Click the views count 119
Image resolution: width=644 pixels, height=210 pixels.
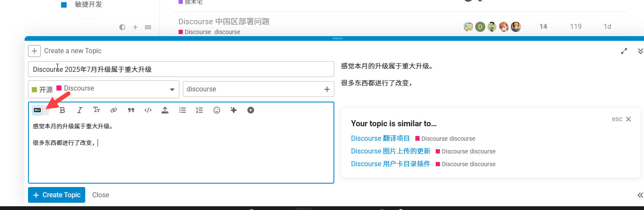(576, 27)
